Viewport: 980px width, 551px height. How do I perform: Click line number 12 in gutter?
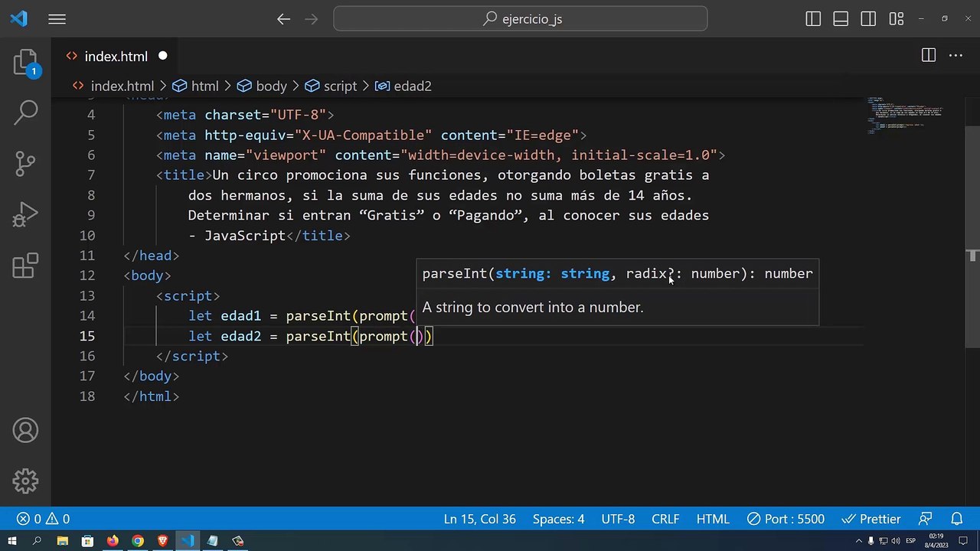[87, 275]
